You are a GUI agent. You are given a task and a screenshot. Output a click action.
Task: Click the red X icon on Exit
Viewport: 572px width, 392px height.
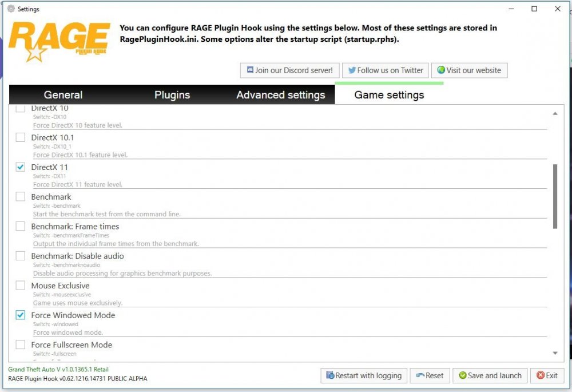coord(541,375)
